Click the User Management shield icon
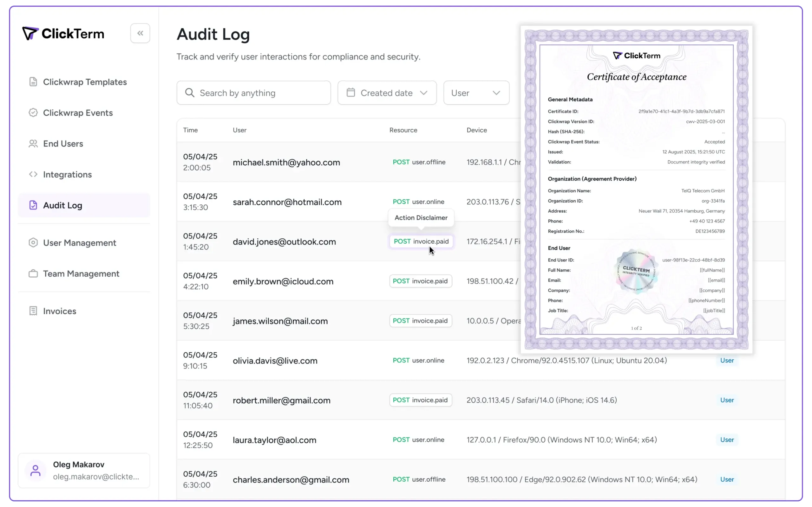Viewport: 812px width, 507px height. coord(33,242)
